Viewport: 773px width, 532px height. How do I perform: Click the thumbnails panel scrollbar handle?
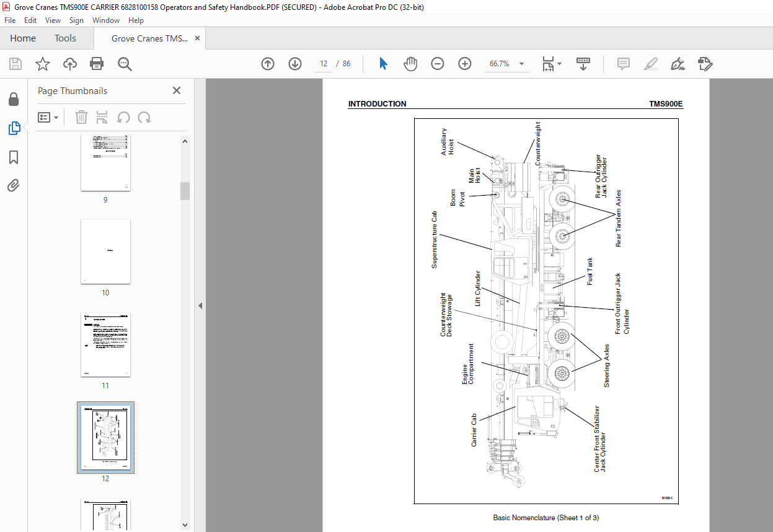pyautogui.click(x=185, y=191)
